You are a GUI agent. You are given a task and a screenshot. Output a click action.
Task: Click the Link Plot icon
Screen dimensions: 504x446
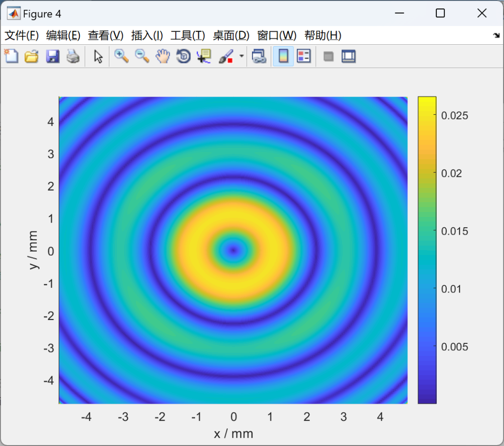[259, 56]
